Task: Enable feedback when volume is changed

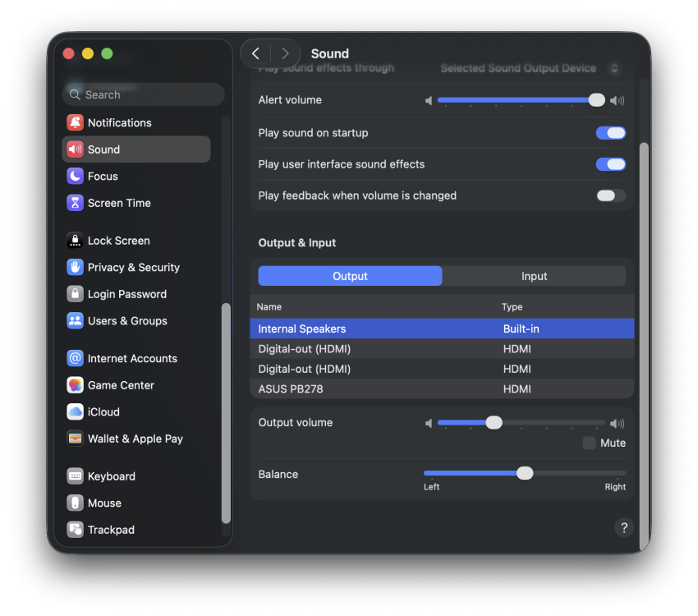Action: (x=611, y=195)
